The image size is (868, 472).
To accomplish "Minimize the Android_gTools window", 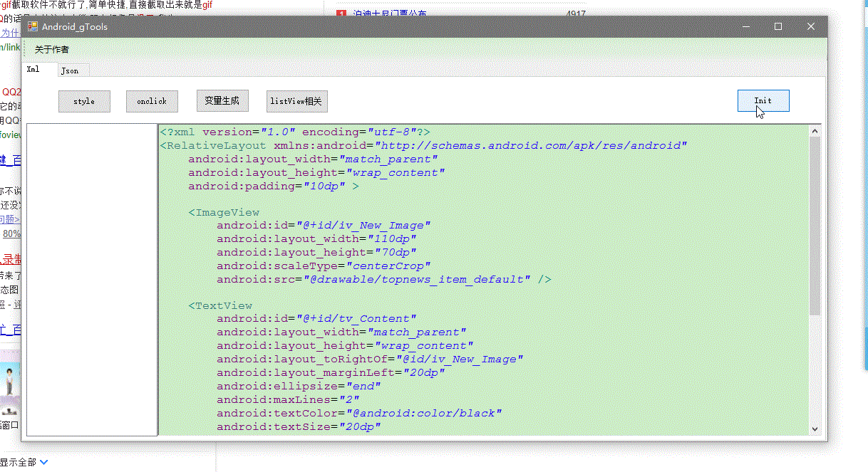I will tap(746, 27).
